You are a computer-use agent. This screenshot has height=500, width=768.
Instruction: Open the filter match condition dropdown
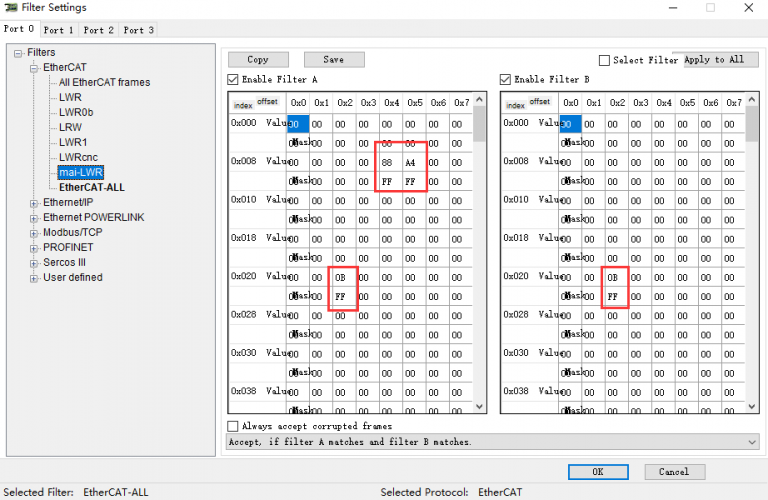[x=752, y=441]
